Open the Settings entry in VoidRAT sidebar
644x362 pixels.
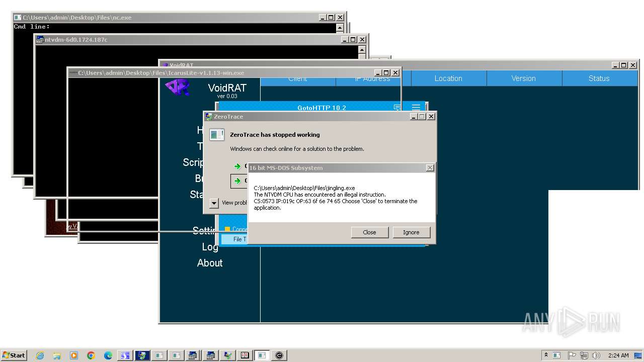pos(205,230)
